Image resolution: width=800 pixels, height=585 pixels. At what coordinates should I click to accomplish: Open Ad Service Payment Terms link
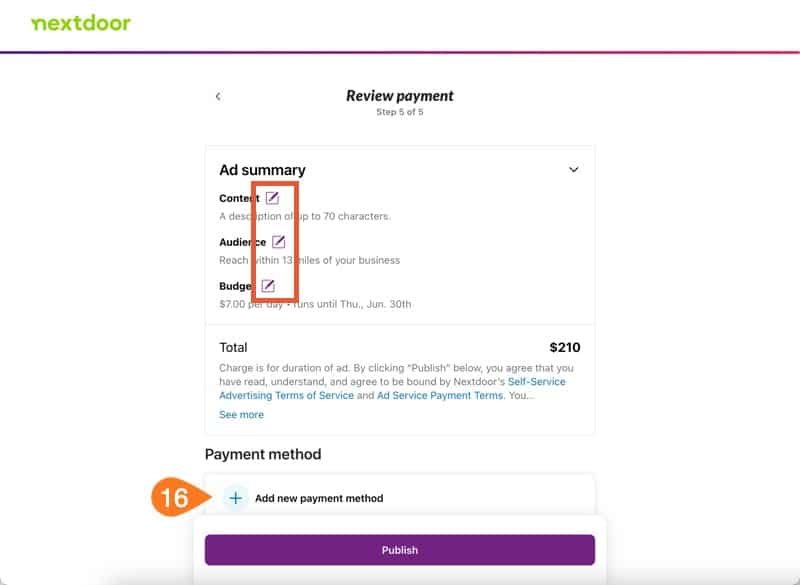(440, 395)
